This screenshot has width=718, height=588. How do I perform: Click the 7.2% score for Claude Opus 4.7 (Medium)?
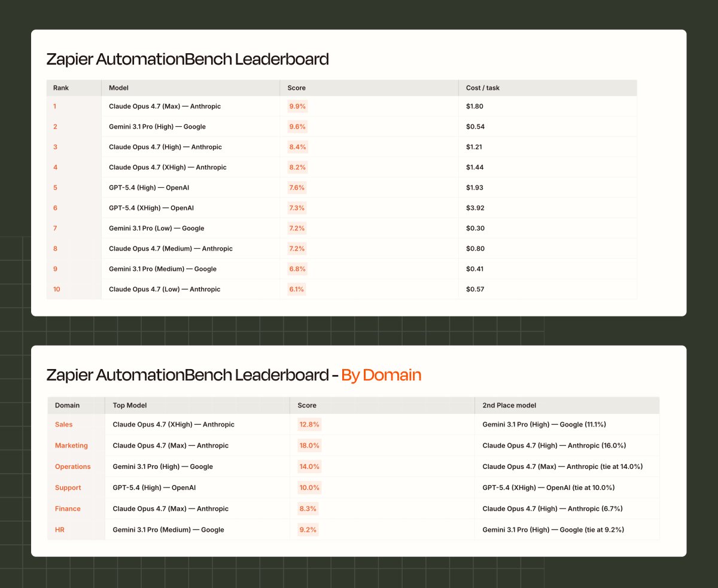coord(297,249)
